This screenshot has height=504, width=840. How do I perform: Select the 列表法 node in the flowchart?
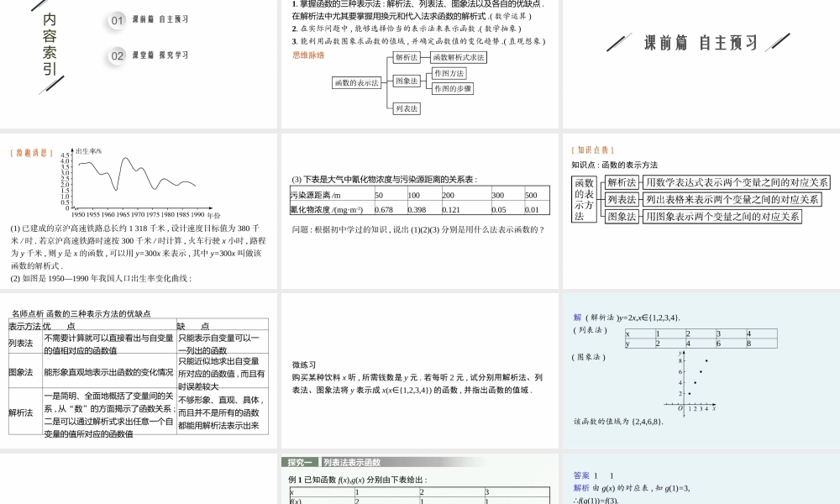(x=407, y=108)
